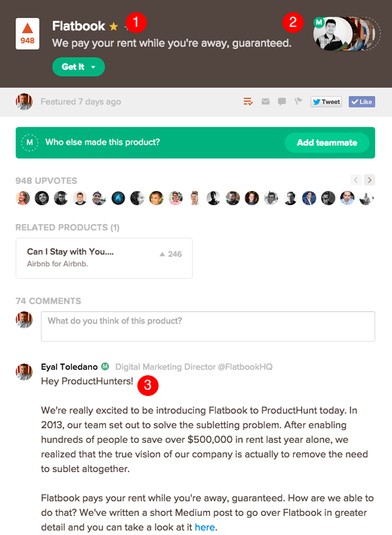The height and width of the screenshot is (535, 392).
Task: Upvote the related product showing 246
Action: (171, 254)
